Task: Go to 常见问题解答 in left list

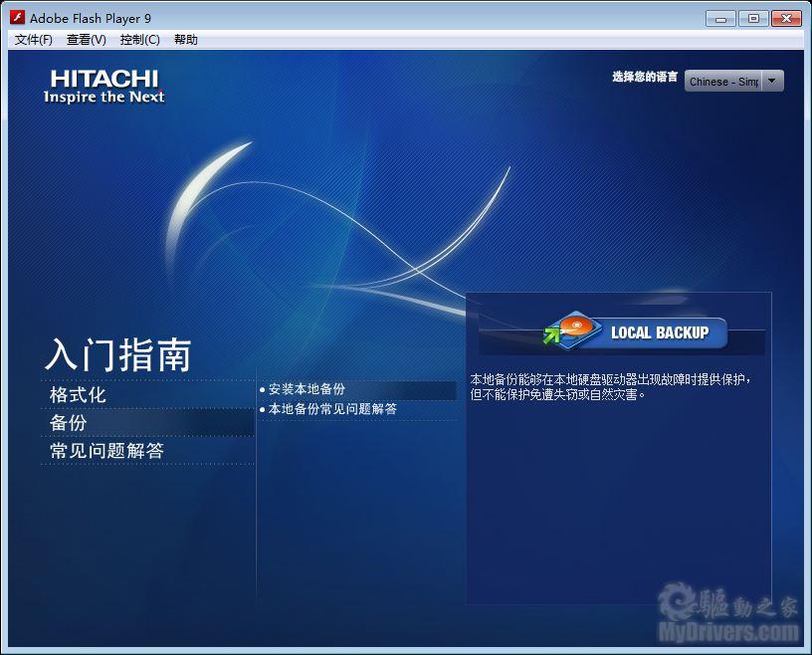Action: [x=106, y=451]
